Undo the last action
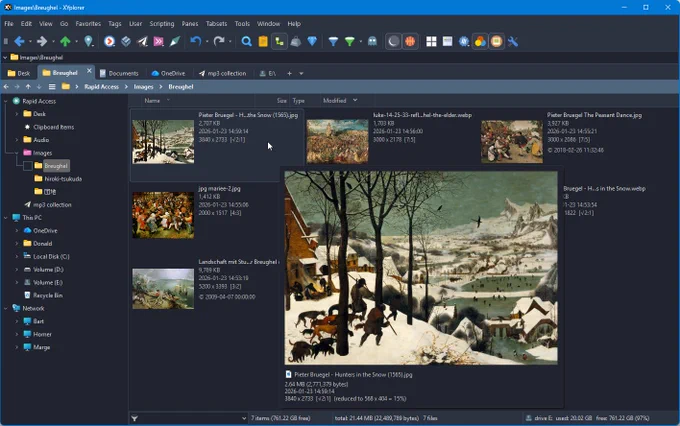This screenshot has width=680, height=426. 196,41
